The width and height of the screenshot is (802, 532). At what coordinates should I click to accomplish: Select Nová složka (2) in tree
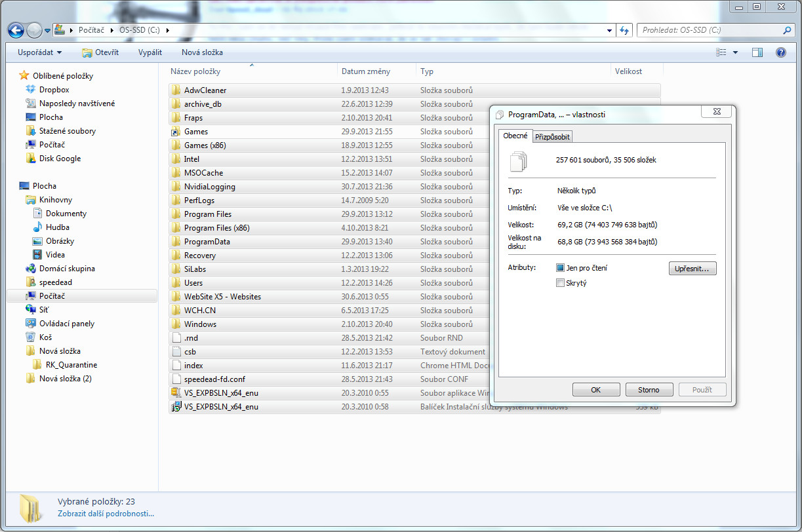coord(59,379)
